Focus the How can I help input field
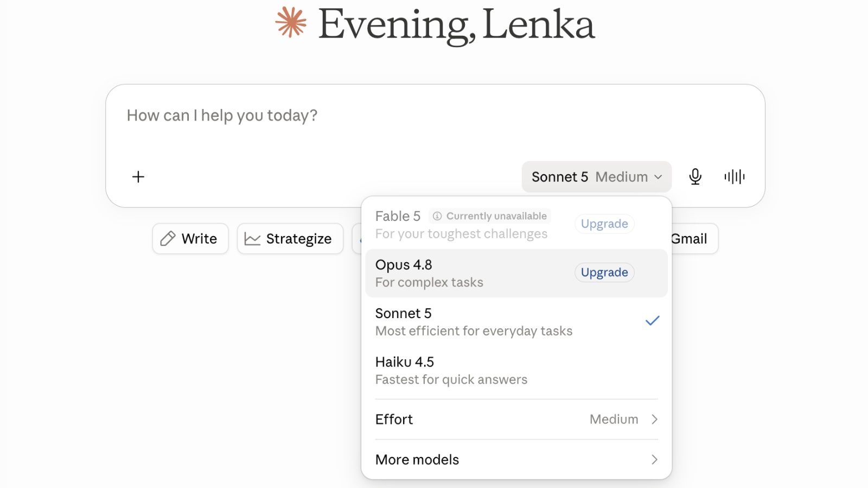 click(435, 124)
